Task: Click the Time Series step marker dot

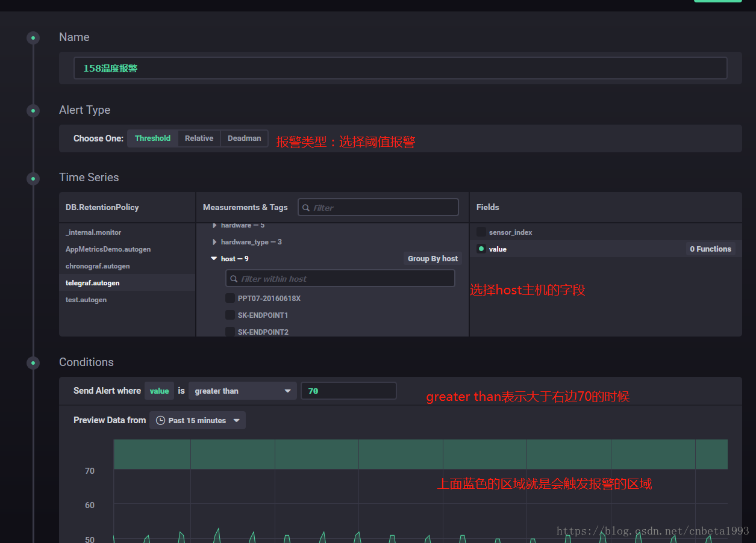Action: (33, 178)
